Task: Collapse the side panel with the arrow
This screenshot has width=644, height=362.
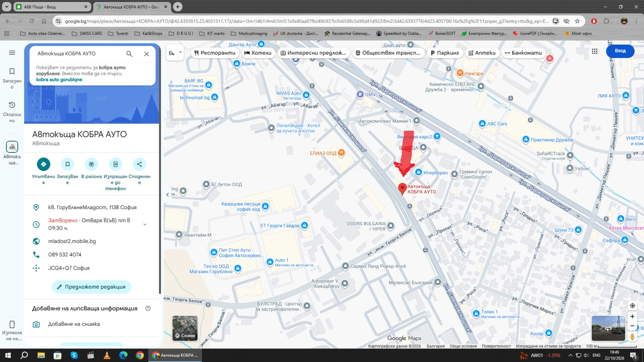Action: [x=168, y=195]
